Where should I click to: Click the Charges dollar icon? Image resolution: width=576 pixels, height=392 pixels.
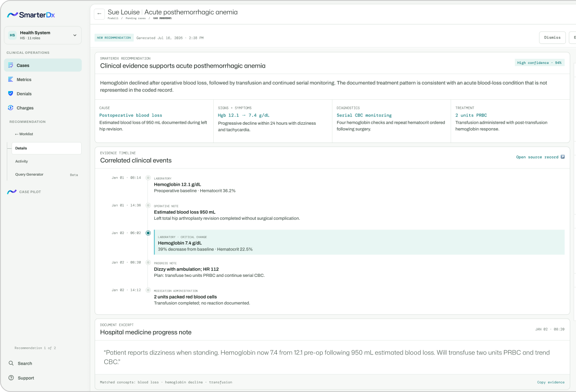11,107
